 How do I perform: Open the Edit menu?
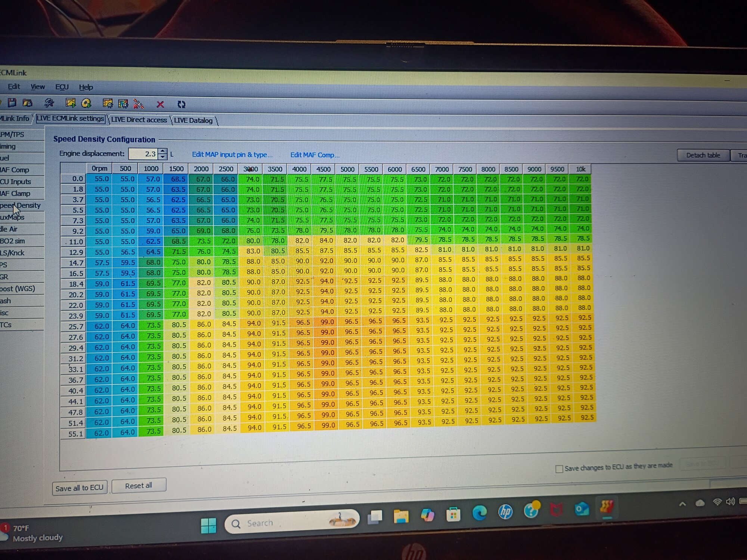click(x=14, y=86)
